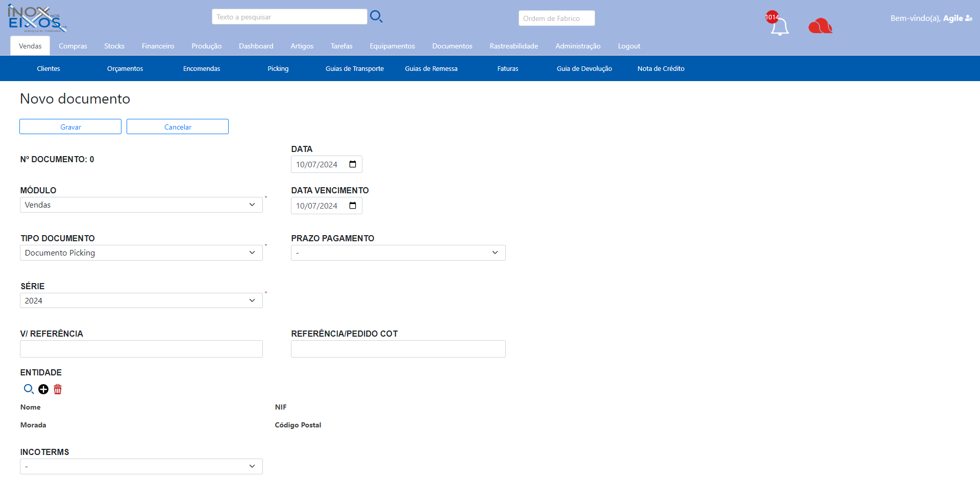Delete entity with red trash icon

click(x=58, y=389)
